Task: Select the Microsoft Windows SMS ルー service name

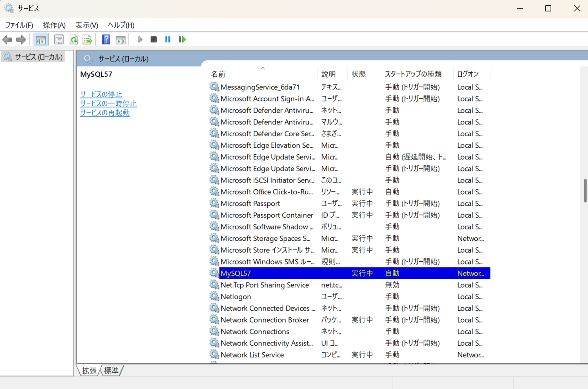Action: click(x=268, y=262)
